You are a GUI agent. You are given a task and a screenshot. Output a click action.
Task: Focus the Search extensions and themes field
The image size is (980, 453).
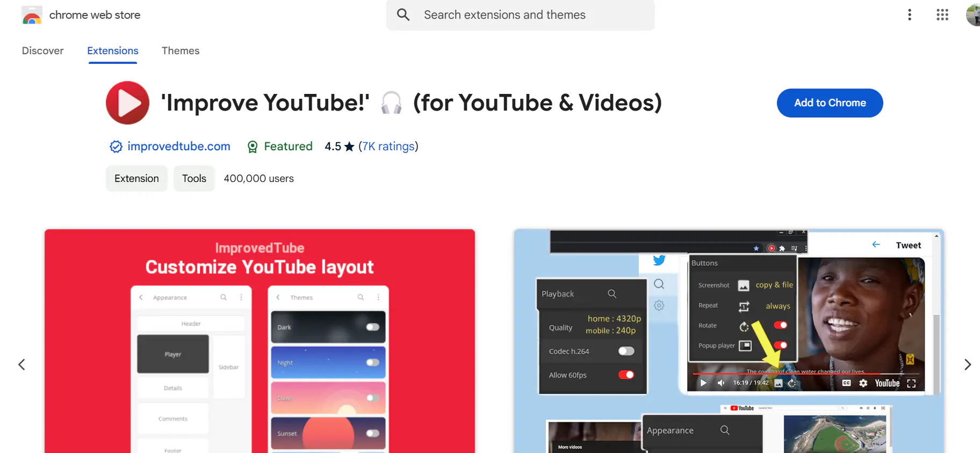coord(520,15)
